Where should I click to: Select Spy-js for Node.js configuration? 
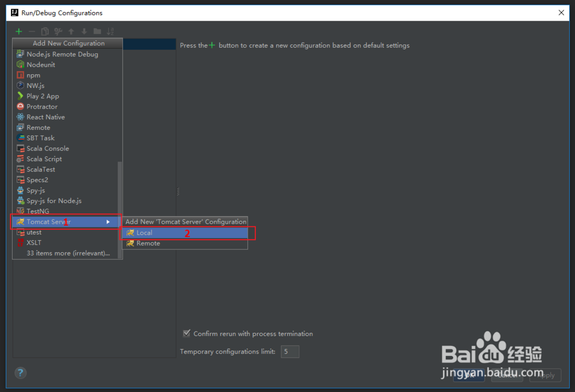pos(66,201)
